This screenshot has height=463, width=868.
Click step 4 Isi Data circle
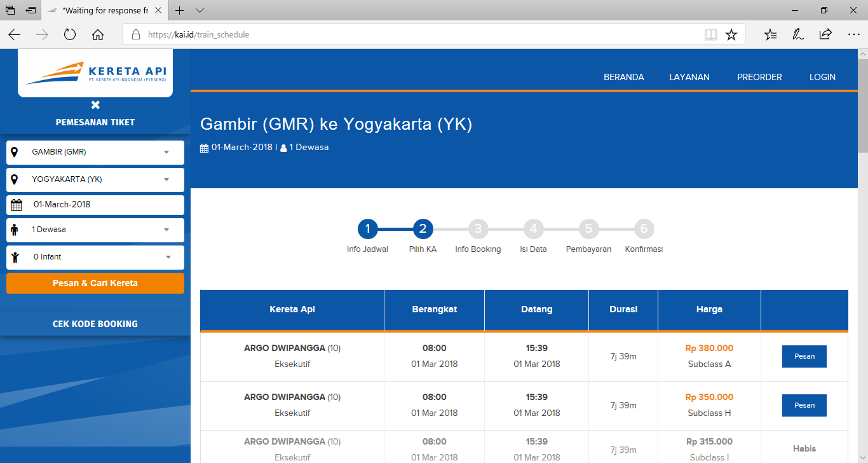(533, 229)
